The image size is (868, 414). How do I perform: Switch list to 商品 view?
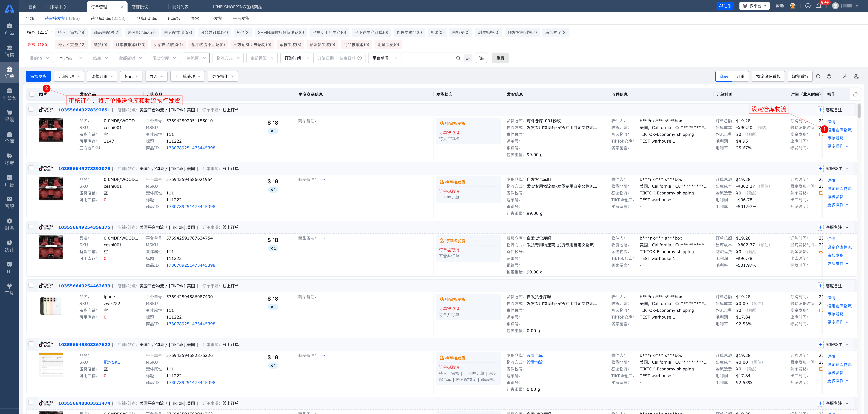click(x=724, y=76)
